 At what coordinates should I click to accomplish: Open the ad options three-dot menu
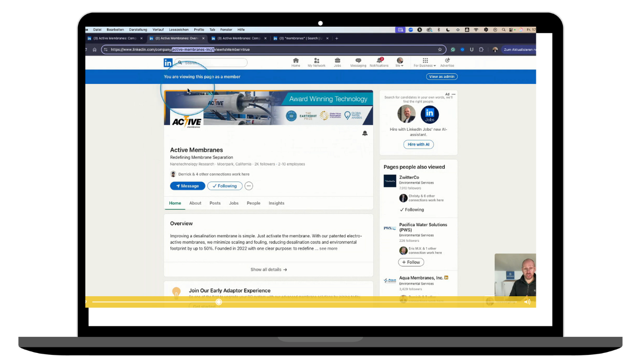453,94
